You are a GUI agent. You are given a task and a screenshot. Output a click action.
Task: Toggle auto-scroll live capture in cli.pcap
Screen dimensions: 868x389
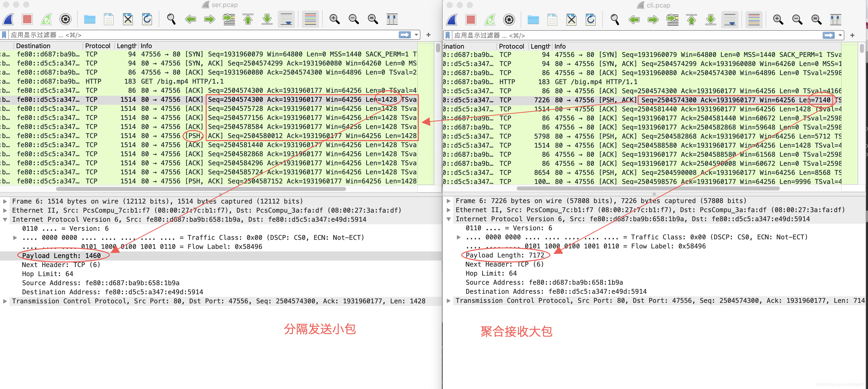(730, 20)
